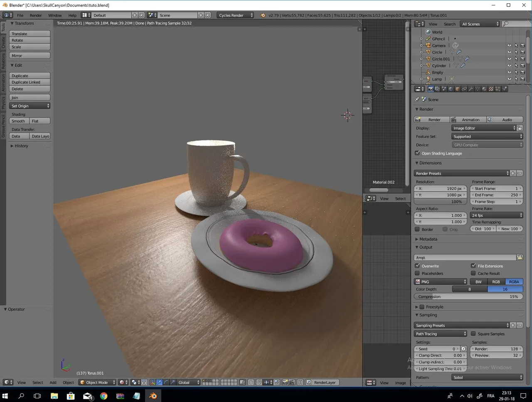The image size is (532, 402).
Task: Disable Open Shading Language checkbox
Action: point(417,153)
